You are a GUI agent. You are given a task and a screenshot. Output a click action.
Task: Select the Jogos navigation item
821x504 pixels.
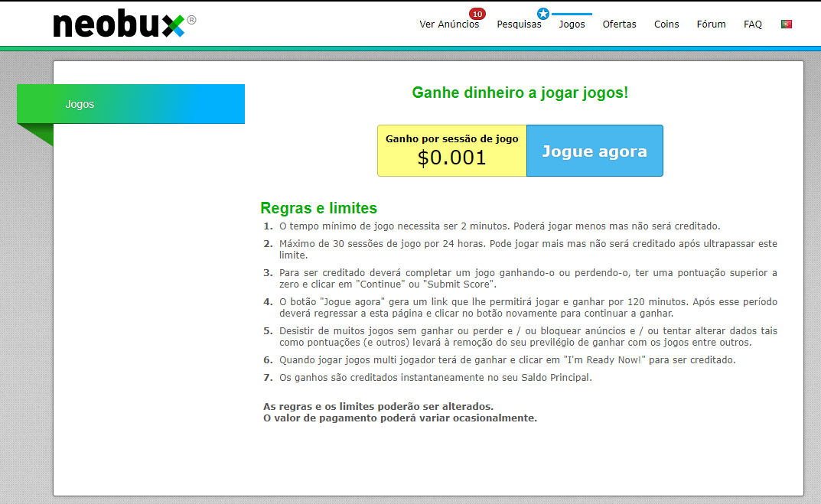(x=572, y=24)
